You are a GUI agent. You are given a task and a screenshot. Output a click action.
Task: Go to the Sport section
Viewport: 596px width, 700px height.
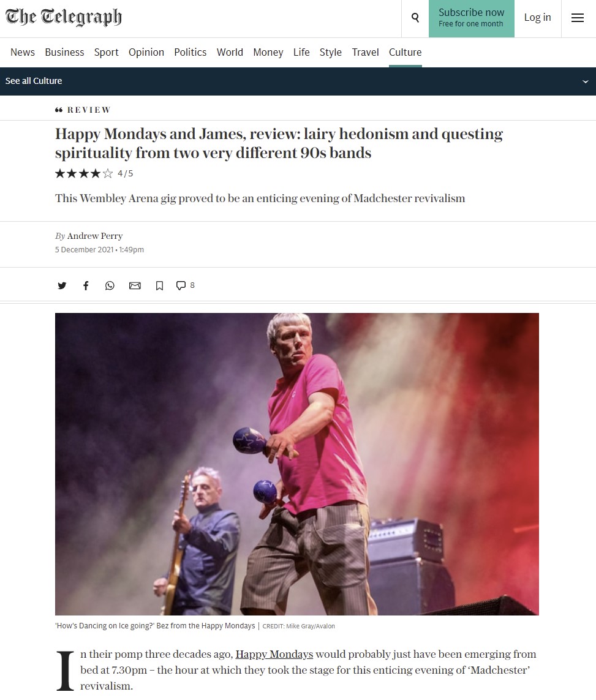(106, 52)
